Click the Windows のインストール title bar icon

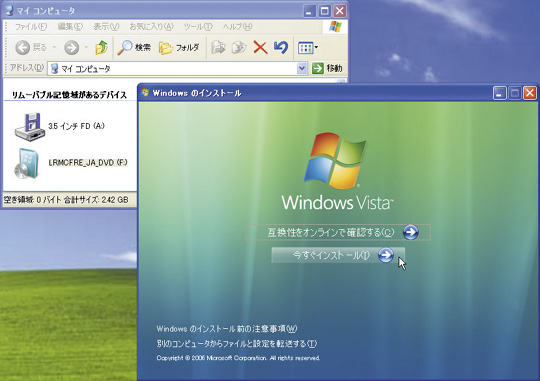coord(145,93)
